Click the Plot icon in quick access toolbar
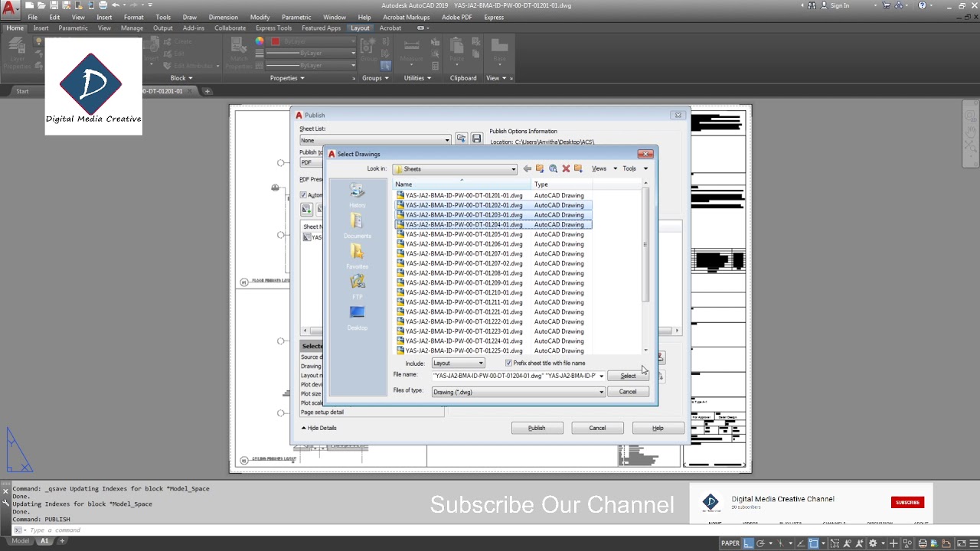980x551 pixels. pos(103,5)
